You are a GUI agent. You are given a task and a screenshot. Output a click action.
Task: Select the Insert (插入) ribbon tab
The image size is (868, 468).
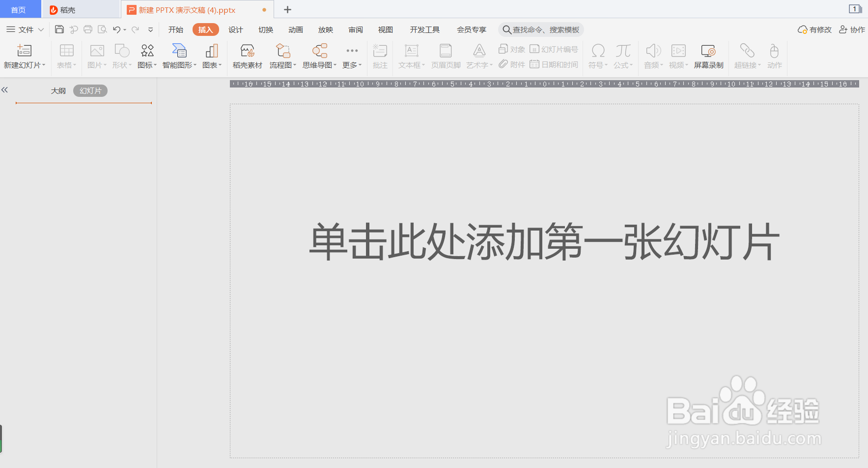[205, 29]
